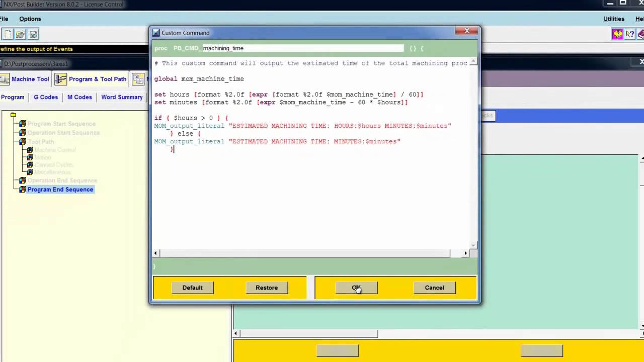Click the New post file icon
This screenshot has height=362, width=644.
pos(8,34)
